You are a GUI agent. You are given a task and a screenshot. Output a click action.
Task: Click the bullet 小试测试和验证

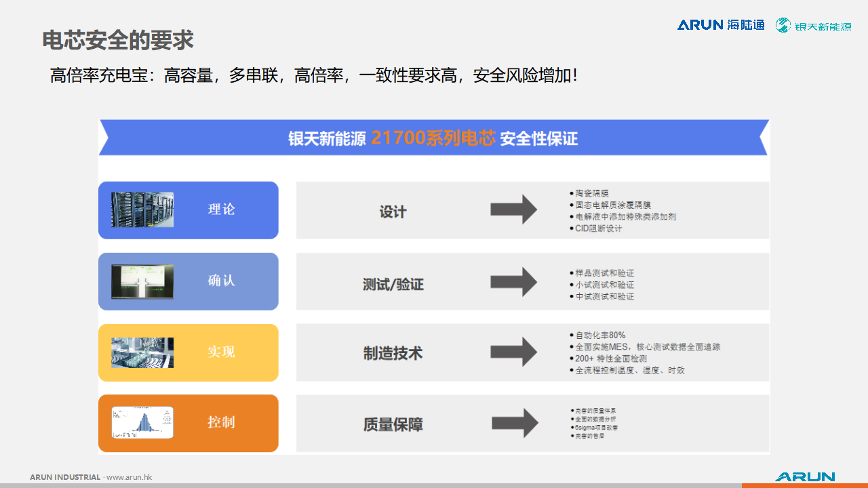(601, 285)
